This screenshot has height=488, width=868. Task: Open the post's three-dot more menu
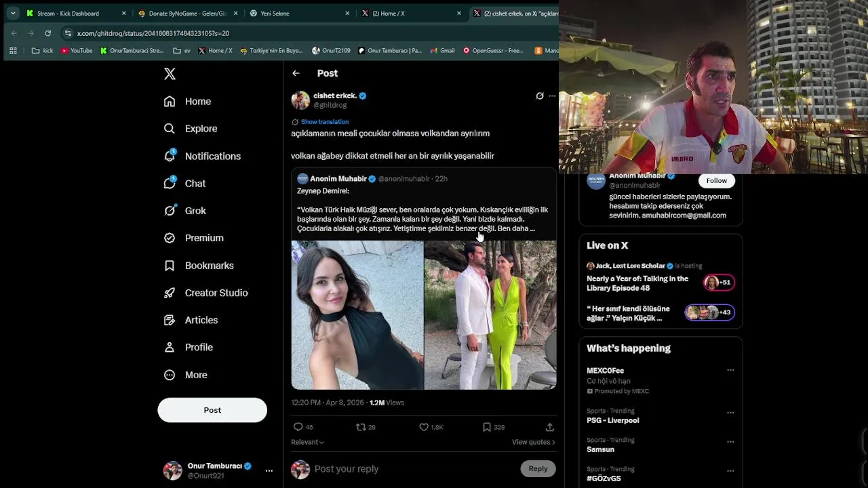tap(552, 96)
